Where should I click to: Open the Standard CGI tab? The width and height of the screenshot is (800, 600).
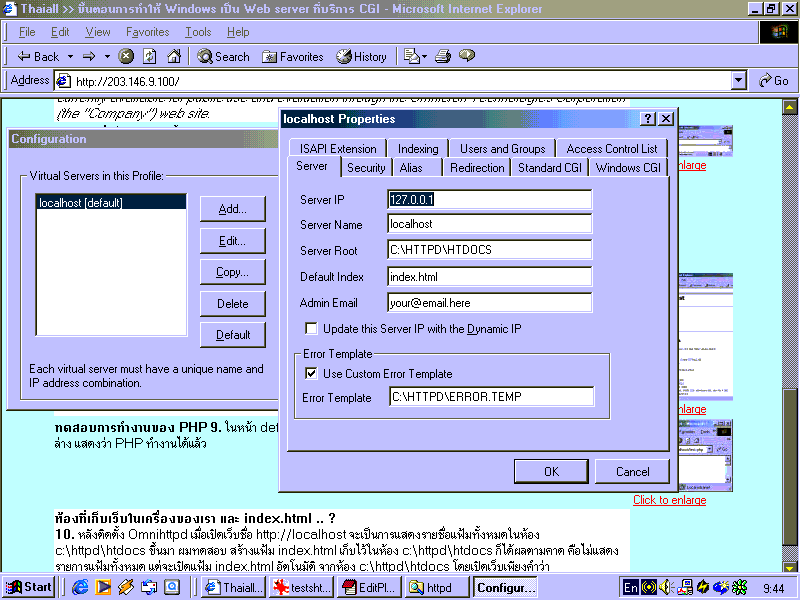pyautogui.click(x=549, y=168)
